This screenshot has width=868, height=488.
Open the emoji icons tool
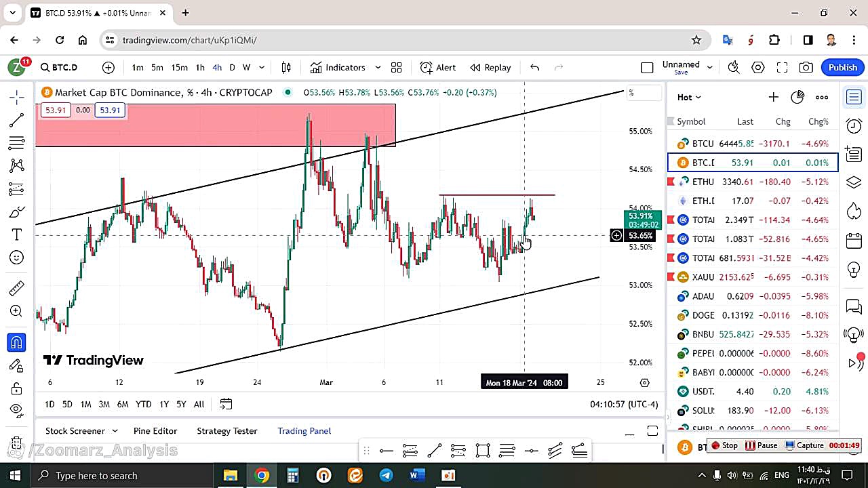(17, 258)
